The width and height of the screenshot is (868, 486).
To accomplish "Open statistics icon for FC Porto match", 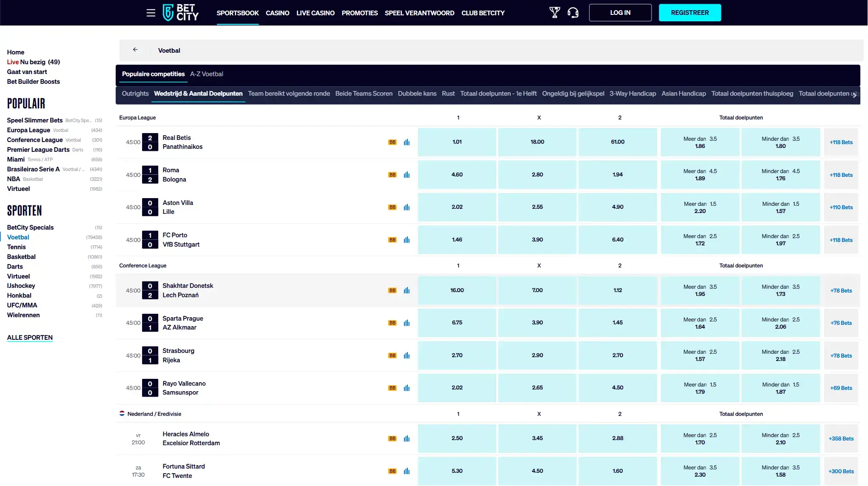I will (407, 240).
